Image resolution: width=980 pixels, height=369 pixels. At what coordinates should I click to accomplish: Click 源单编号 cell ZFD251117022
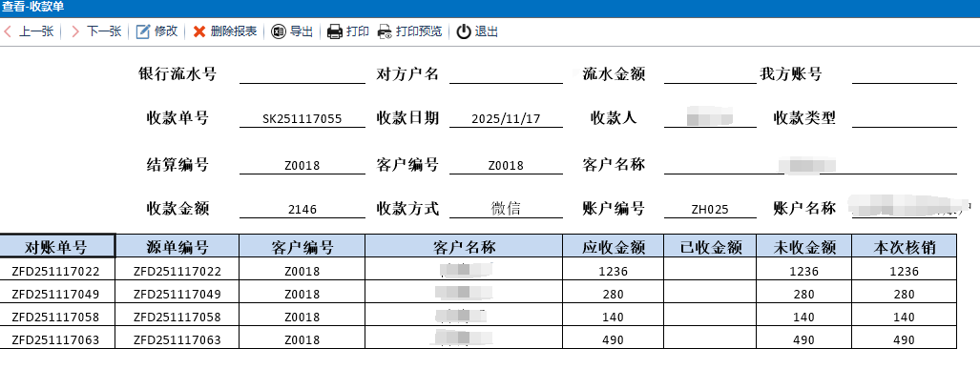tap(177, 269)
